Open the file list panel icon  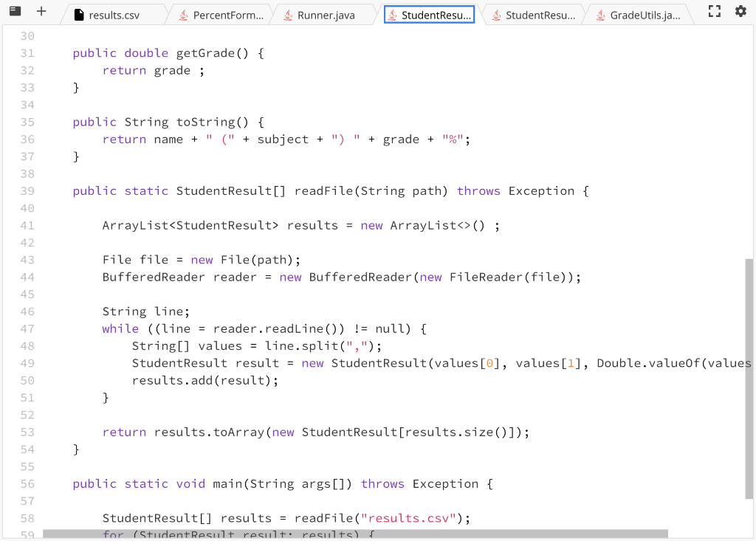click(14, 11)
